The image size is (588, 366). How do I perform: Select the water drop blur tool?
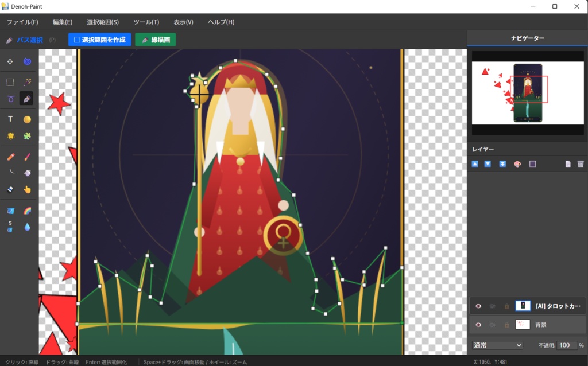(27, 227)
